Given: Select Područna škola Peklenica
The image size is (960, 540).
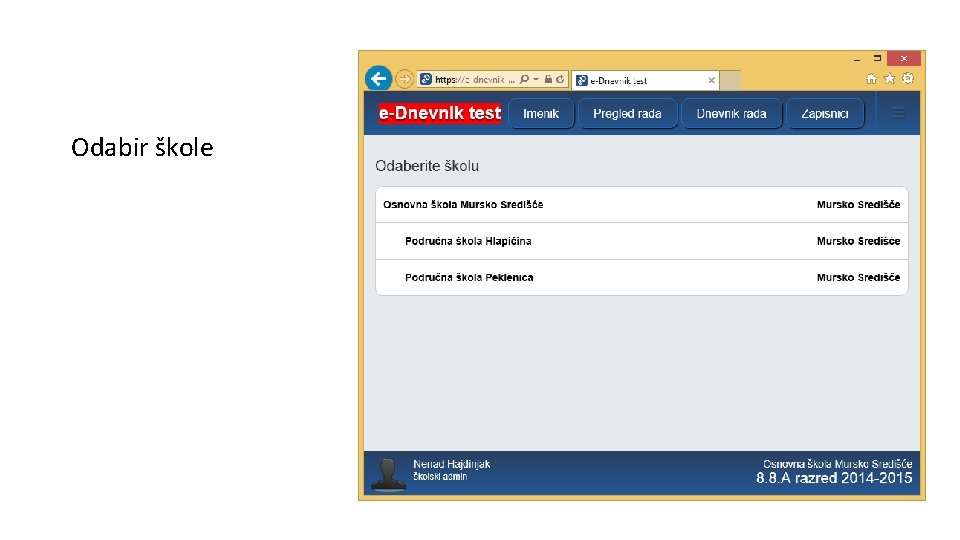Looking at the screenshot, I should click(642, 277).
